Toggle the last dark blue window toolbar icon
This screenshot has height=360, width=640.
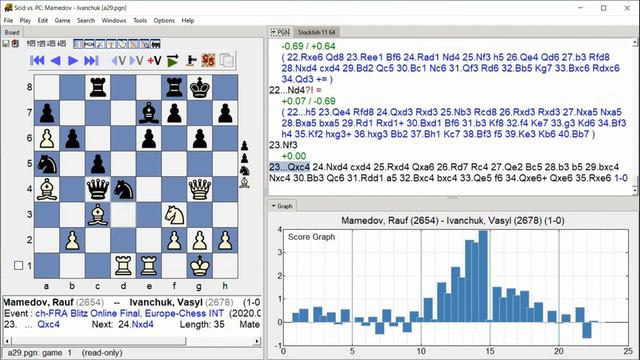click(x=156, y=44)
